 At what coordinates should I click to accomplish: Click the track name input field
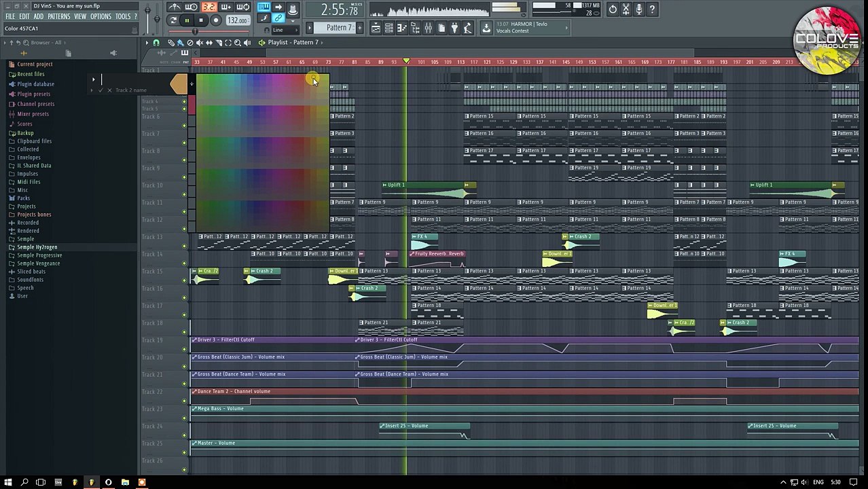click(134, 80)
